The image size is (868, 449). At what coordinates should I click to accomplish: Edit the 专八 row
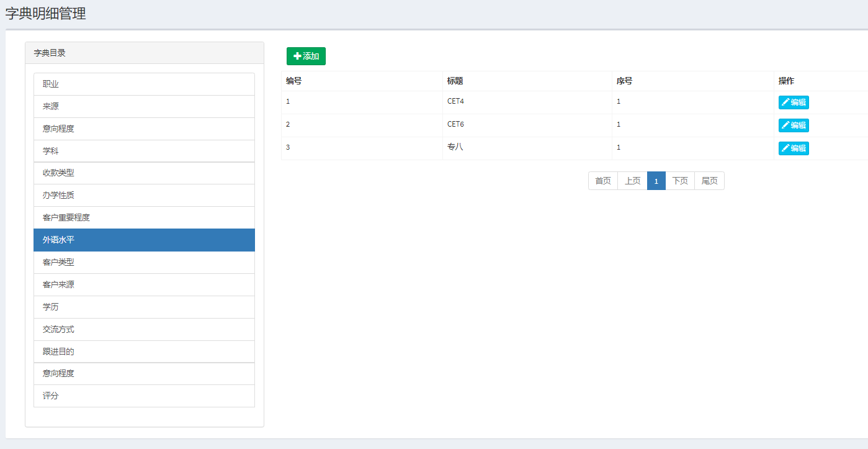[x=794, y=148]
